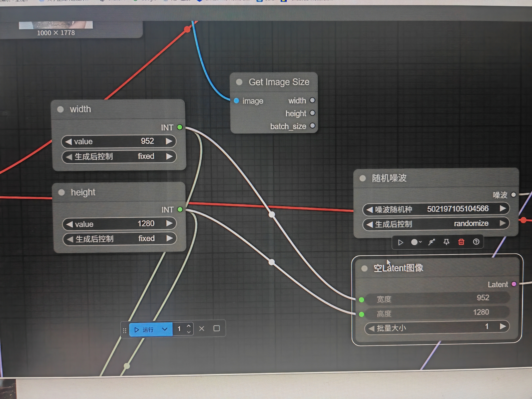532x399 pixels.
Task: Click the play icon in node toolbox
Action: point(400,242)
